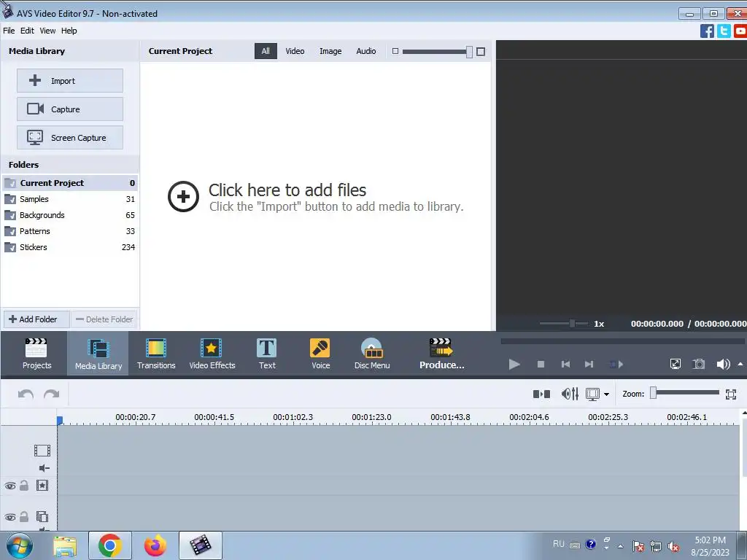747x560 pixels.
Task: Adjust the thumbnail size slider
Action: point(469,52)
